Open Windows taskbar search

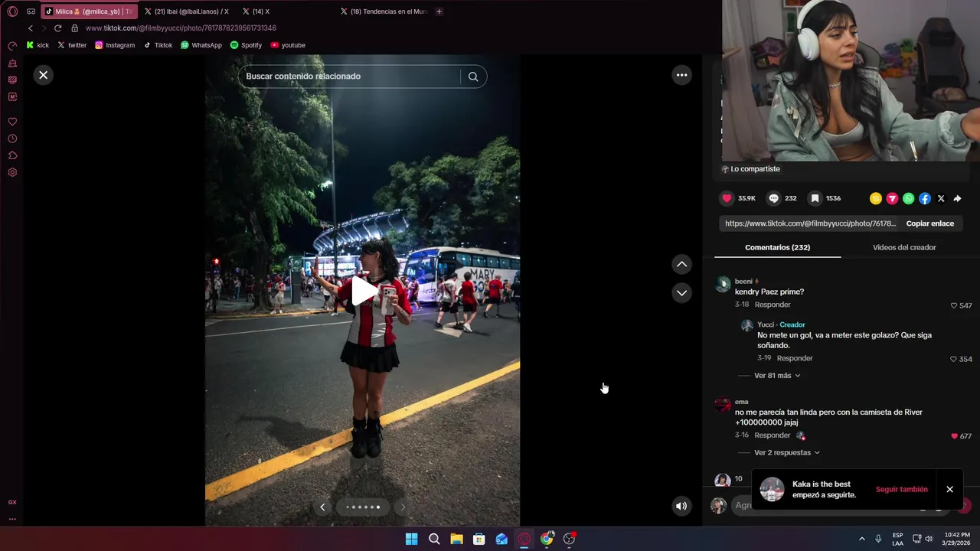point(434,539)
